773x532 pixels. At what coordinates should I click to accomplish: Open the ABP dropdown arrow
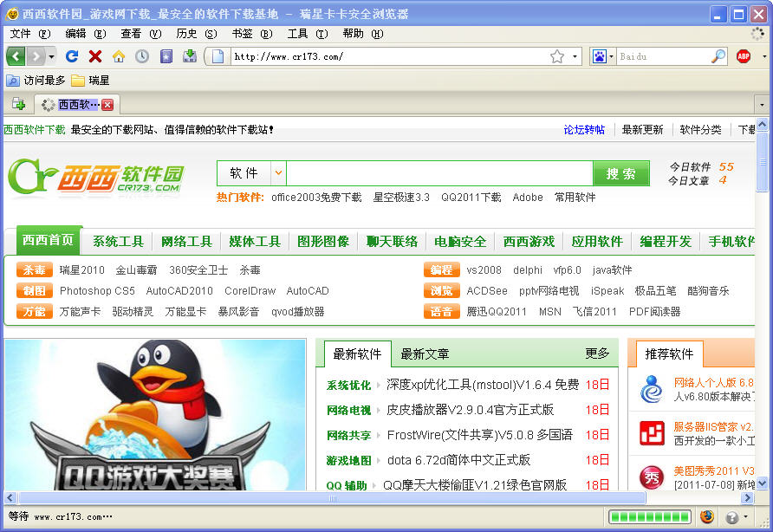point(764,56)
